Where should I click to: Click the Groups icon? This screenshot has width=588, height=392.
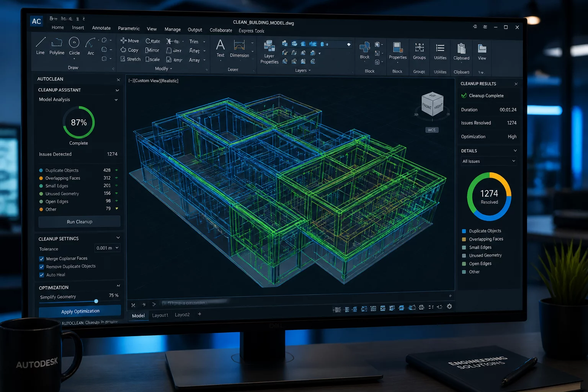tap(419, 51)
